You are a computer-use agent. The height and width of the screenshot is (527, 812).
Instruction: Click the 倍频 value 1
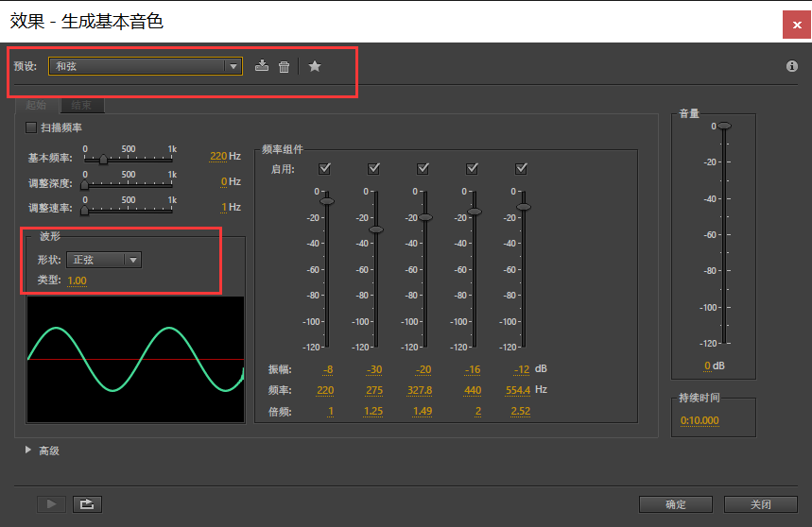(x=331, y=411)
